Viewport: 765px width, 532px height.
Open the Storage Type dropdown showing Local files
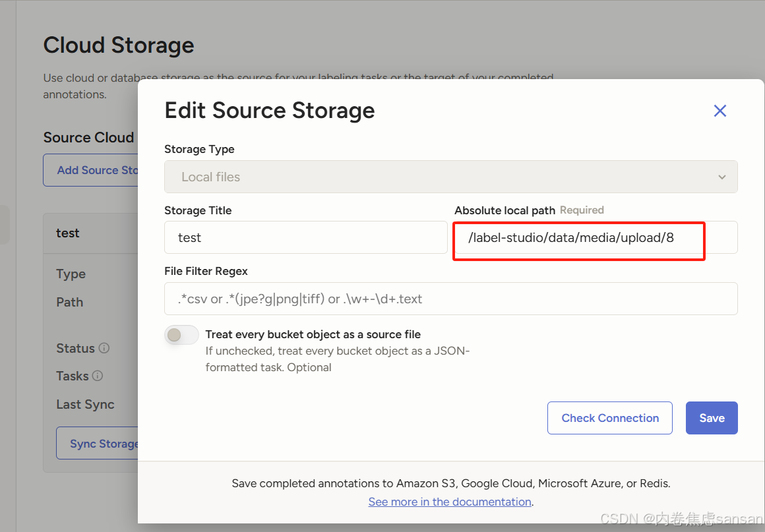(450, 177)
